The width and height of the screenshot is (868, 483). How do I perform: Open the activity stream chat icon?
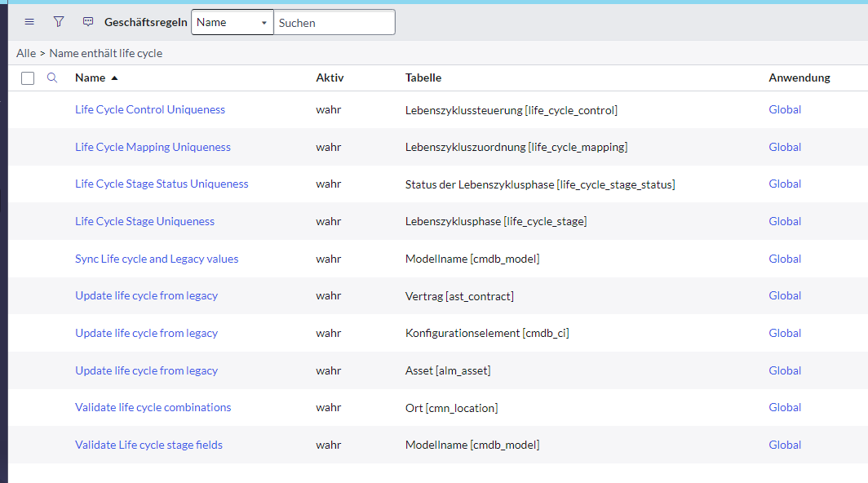(88, 22)
